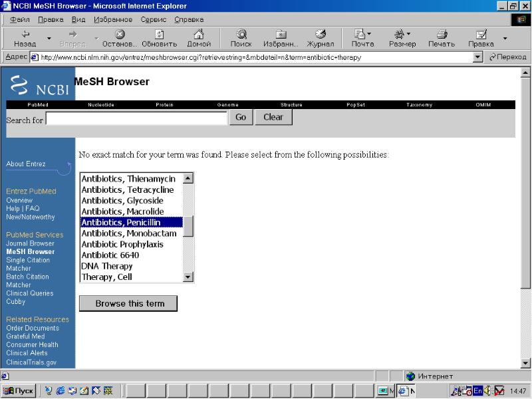Switch to Taxonomy database tab
This screenshot has width=532, height=399.
420,105
